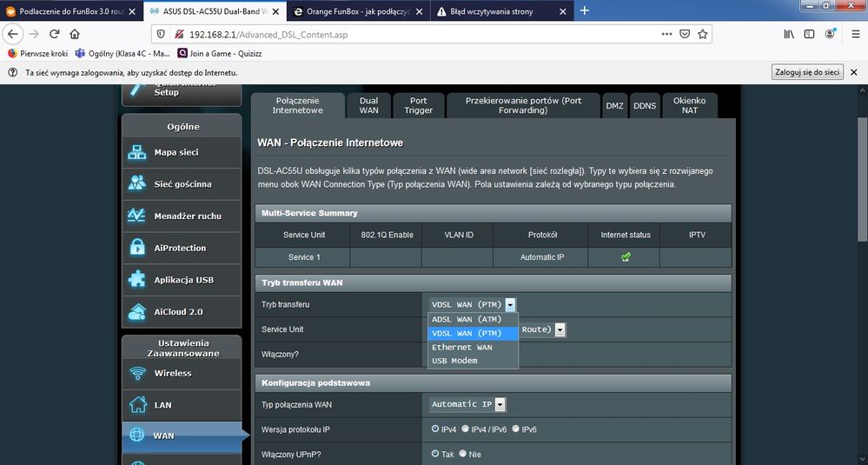Open the Pierwsze kroki bookmark
The width and height of the screenshot is (868, 465).
click(37, 54)
